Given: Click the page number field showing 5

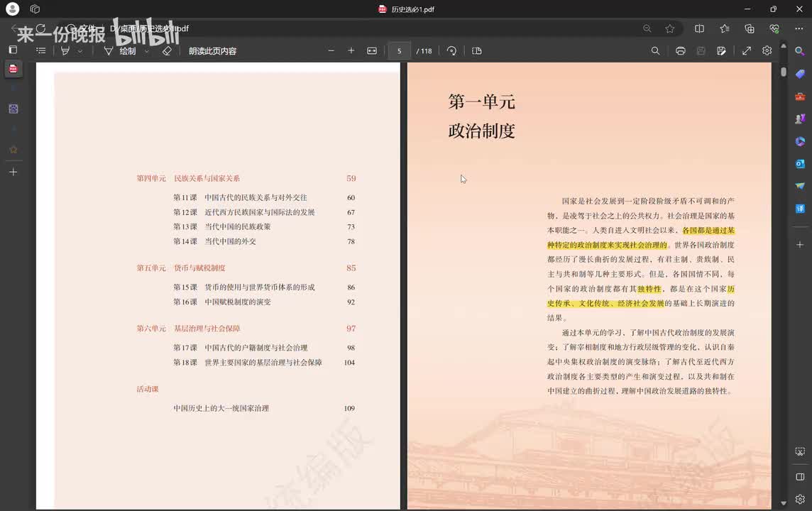Looking at the screenshot, I should coord(400,50).
